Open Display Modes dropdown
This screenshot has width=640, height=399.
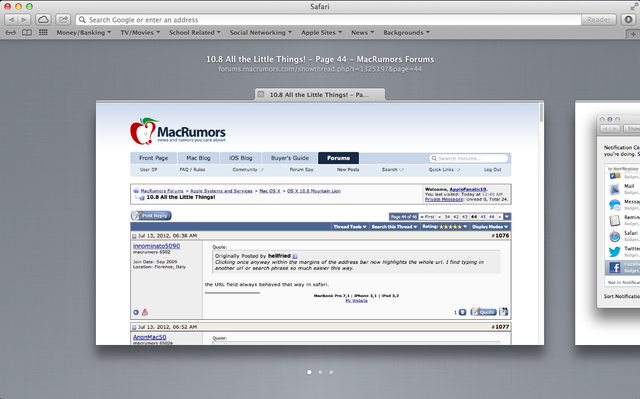tap(490, 226)
